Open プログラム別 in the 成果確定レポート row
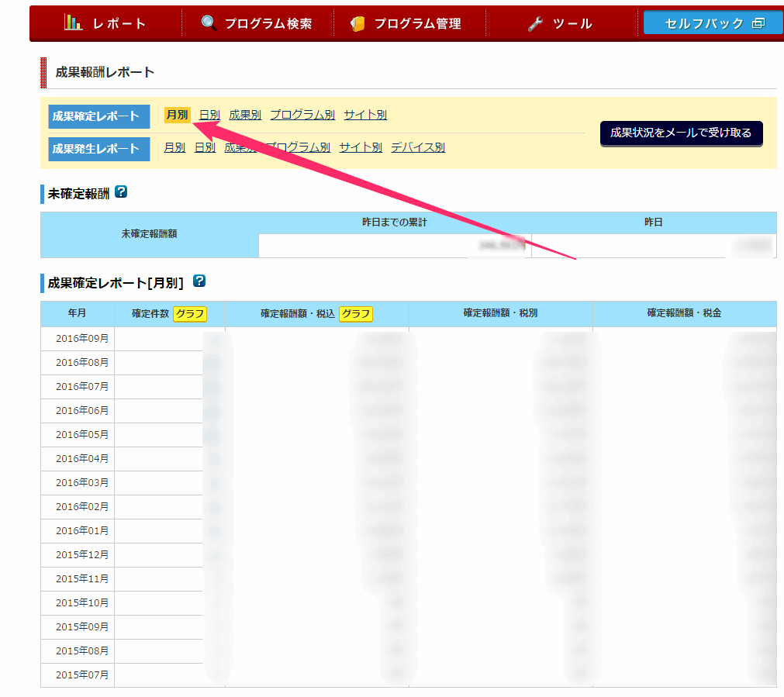This screenshot has width=784, height=697. tap(302, 115)
